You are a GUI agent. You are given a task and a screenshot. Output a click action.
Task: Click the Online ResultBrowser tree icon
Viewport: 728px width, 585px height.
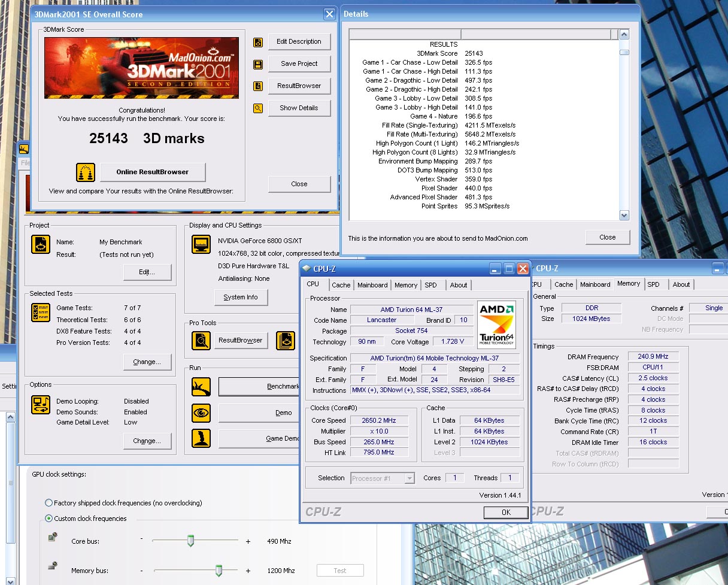point(86,172)
